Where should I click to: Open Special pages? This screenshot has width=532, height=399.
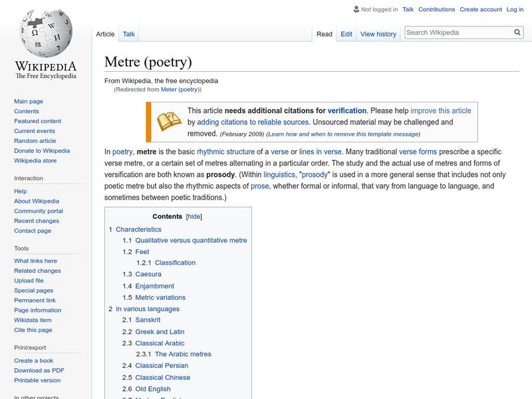pos(34,291)
